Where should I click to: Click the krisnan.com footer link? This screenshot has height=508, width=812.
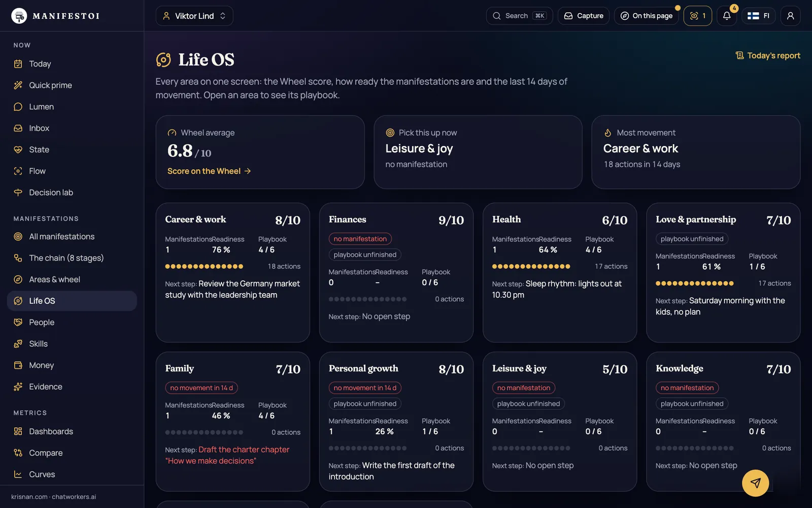tap(29, 497)
